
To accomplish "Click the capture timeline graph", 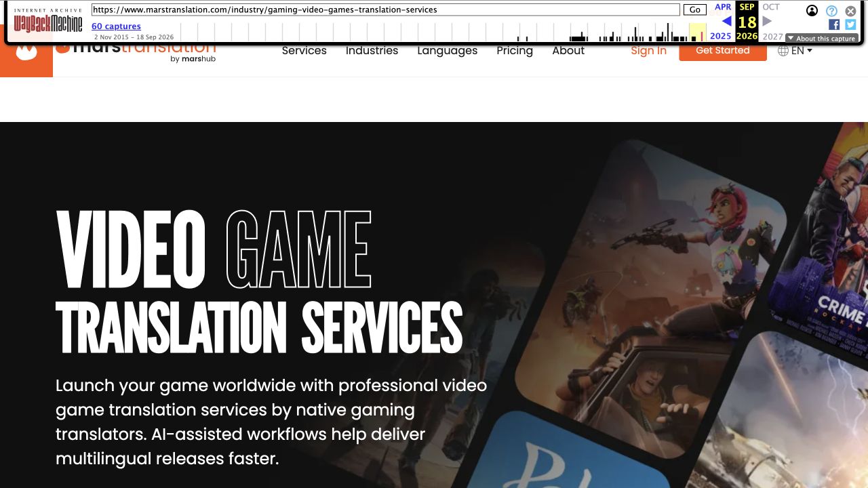I will [443, 32].
